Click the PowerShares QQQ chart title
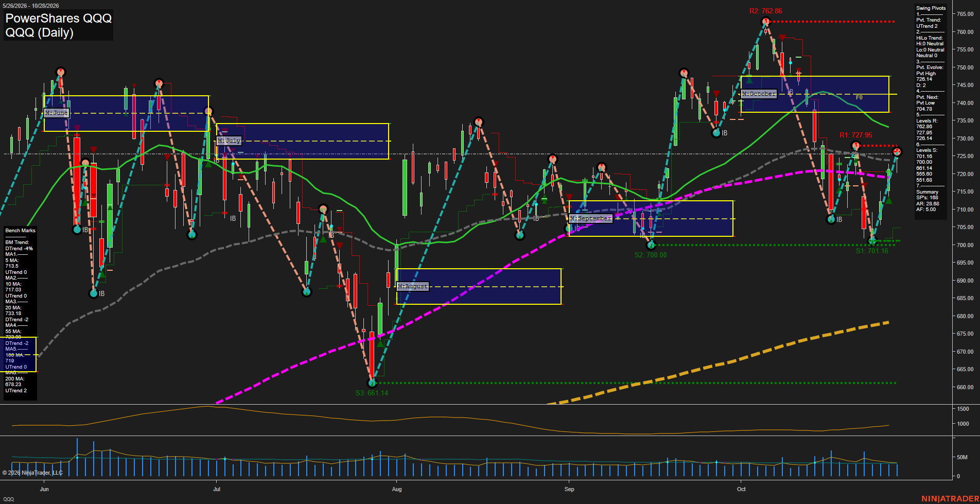Image resolution: width=980 pixels, height=504 pixels. click(x=59, y=18)
